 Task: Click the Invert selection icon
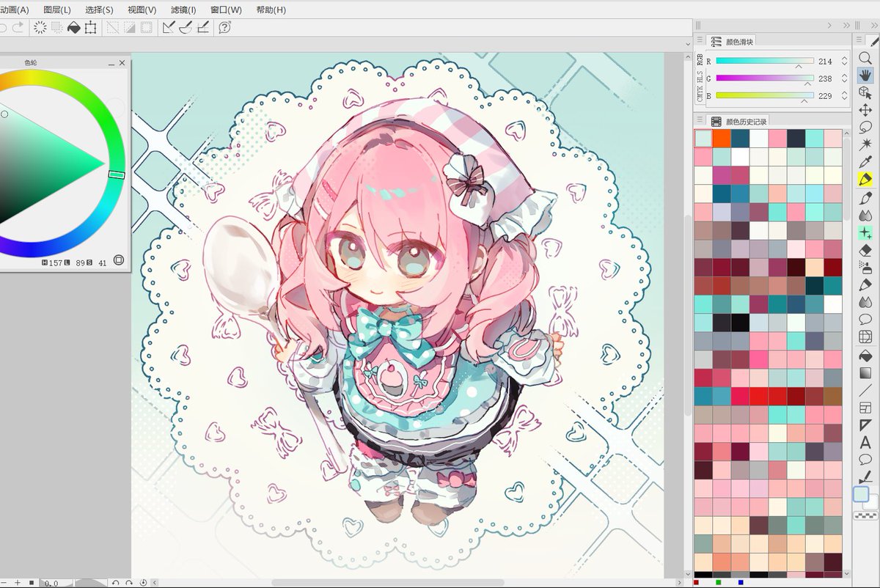point(129,27)
